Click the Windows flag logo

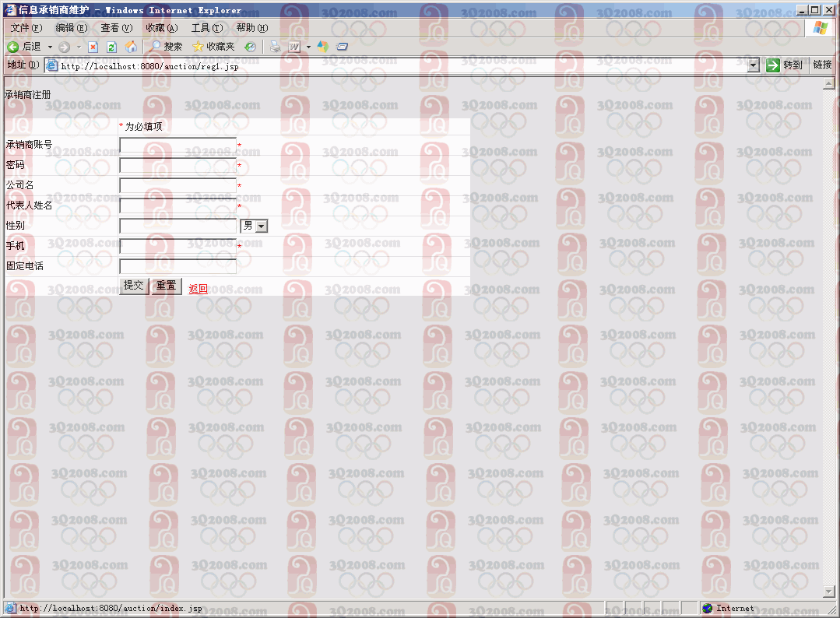pos(821,28)
